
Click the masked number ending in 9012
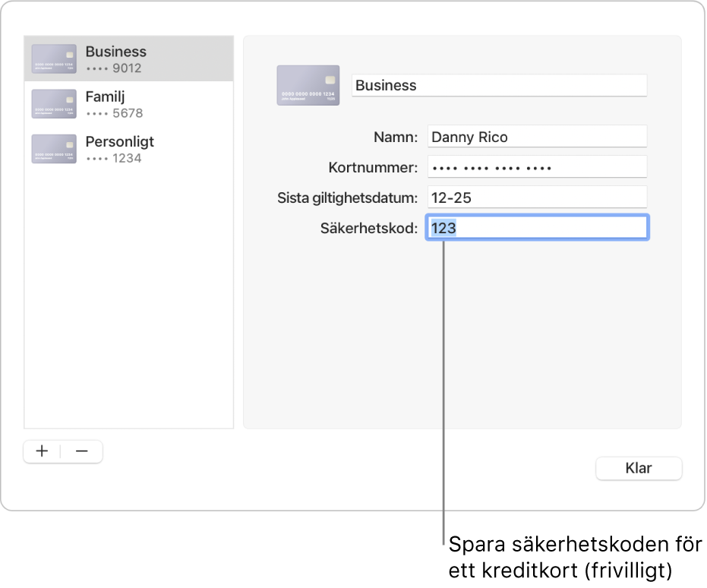pyautogui.click(x=113, y=68)
